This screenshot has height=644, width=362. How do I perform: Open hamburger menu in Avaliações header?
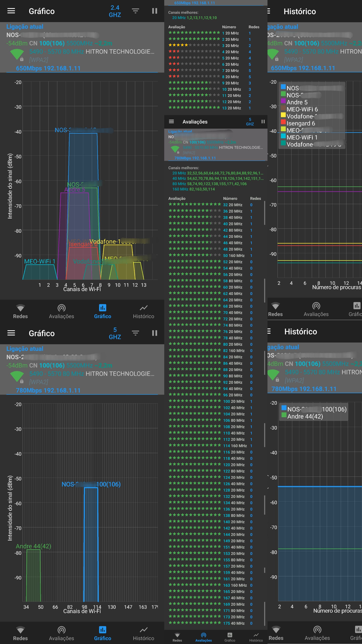171,121
